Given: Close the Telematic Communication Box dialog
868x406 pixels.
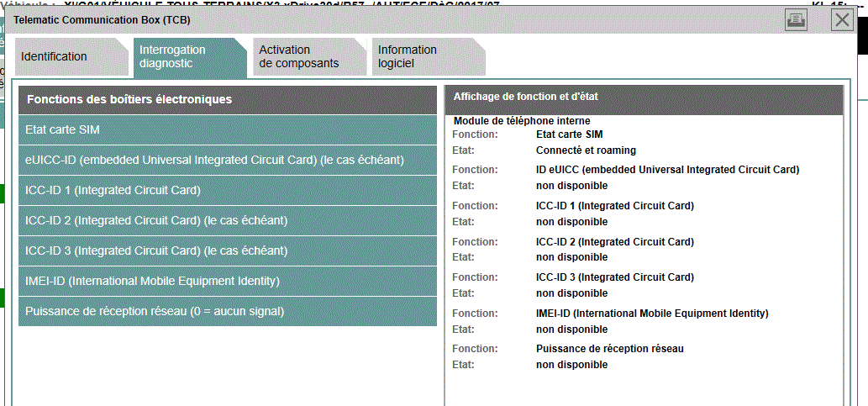Looking at the screenshot, I should (x=842, y=18).
